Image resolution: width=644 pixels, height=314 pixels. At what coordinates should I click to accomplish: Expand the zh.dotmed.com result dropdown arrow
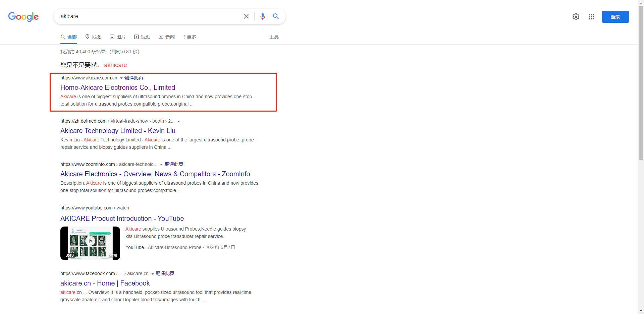(179, 121)
